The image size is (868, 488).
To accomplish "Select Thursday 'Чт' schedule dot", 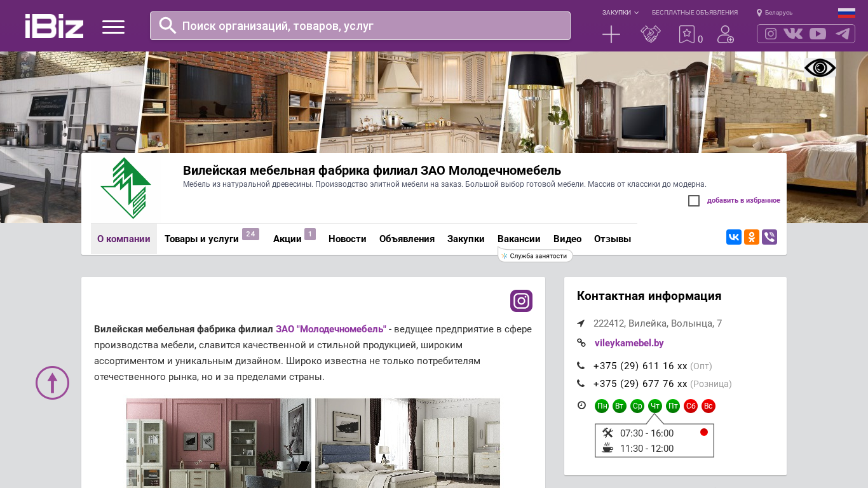I will coord(655,406).
